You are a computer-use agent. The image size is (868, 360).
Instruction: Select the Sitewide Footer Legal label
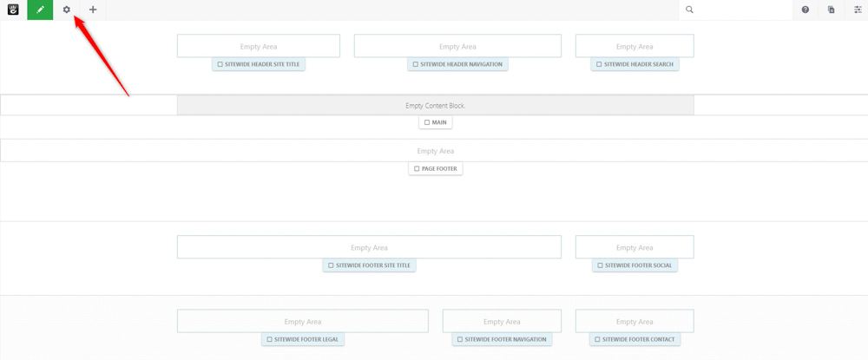tap(303, 339)
